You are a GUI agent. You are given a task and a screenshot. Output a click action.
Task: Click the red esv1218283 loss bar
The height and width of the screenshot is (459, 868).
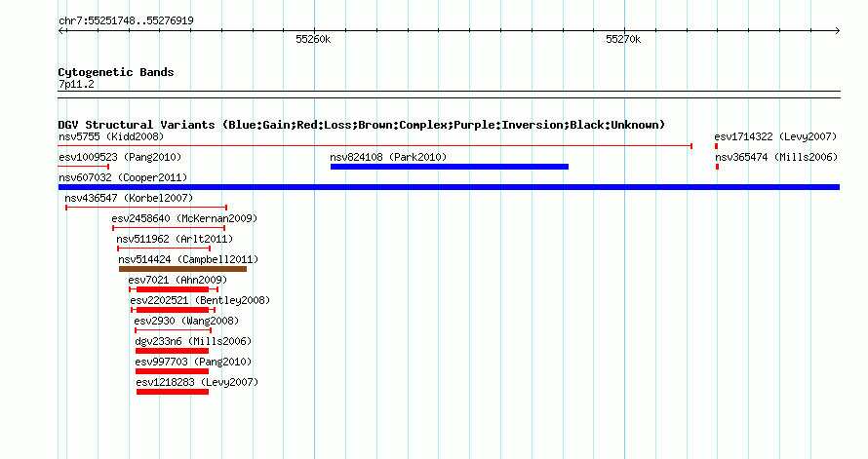[x=173, y=392]
